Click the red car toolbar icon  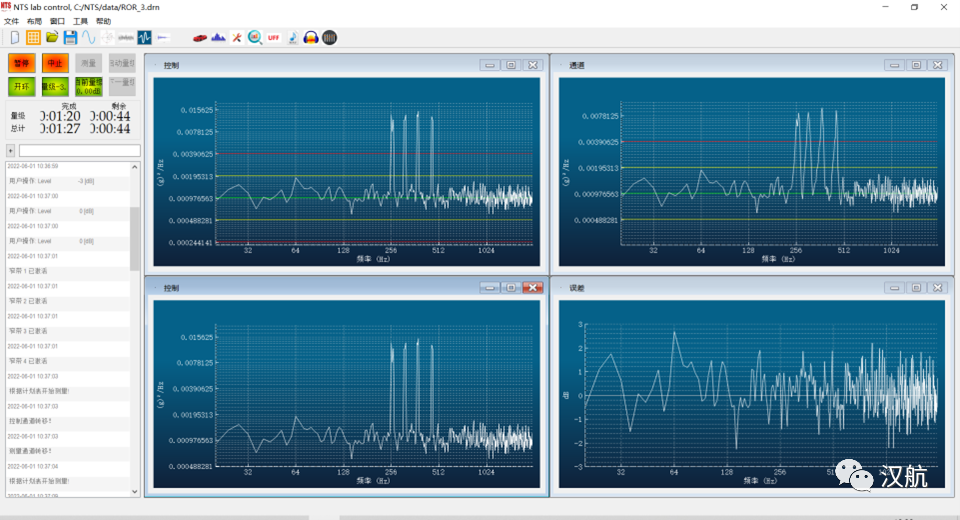click(200, 37)
